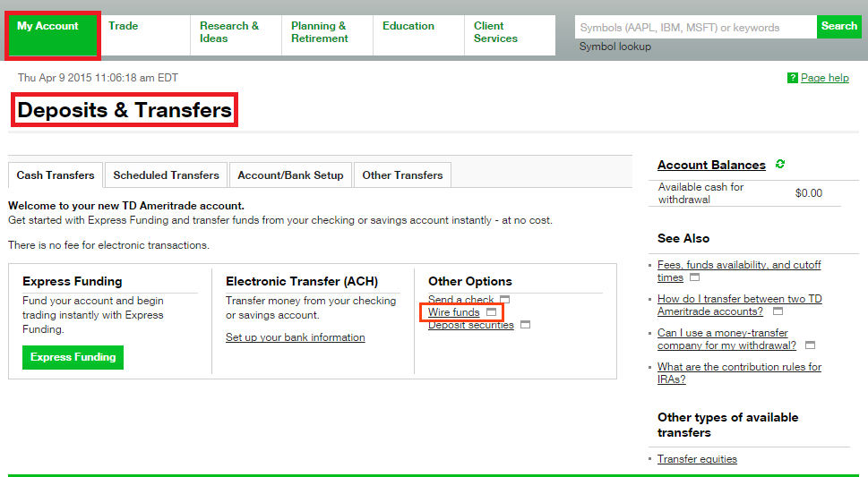Click the green Search button

tap(839, 27)
